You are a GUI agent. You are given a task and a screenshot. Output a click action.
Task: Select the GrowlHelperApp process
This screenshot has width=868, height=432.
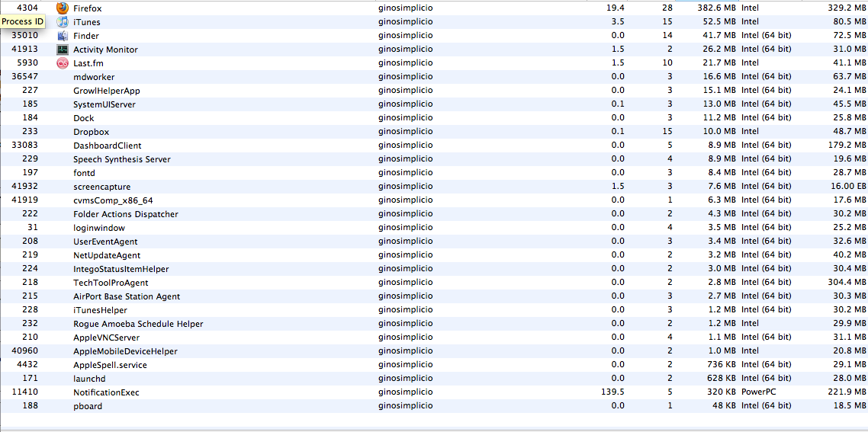pos(434,91)
